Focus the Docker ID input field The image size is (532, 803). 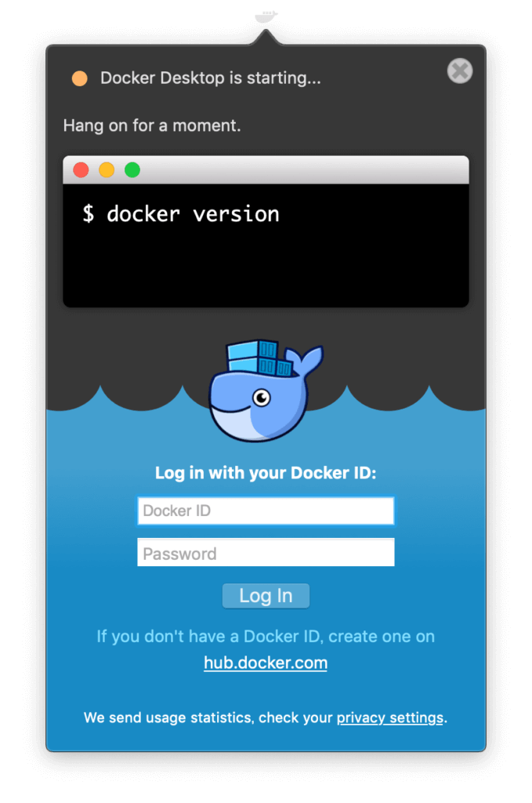[x=266, y=511]
